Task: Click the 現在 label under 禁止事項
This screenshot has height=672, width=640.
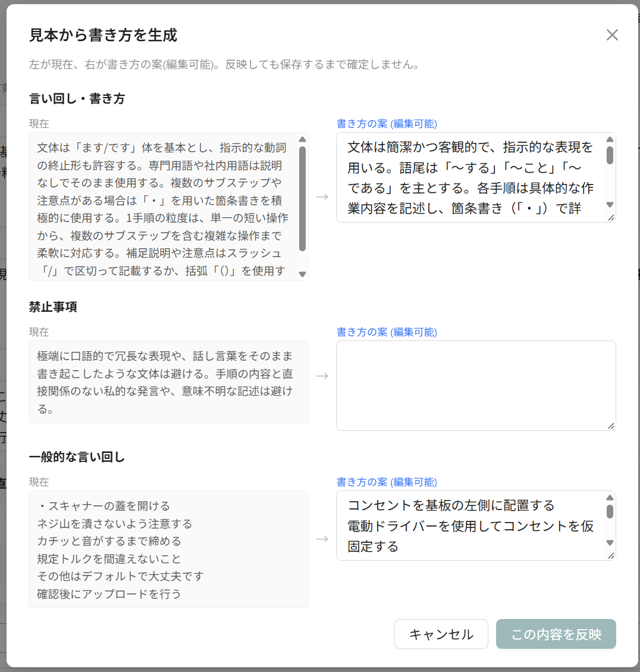Action: pos(39,332)
